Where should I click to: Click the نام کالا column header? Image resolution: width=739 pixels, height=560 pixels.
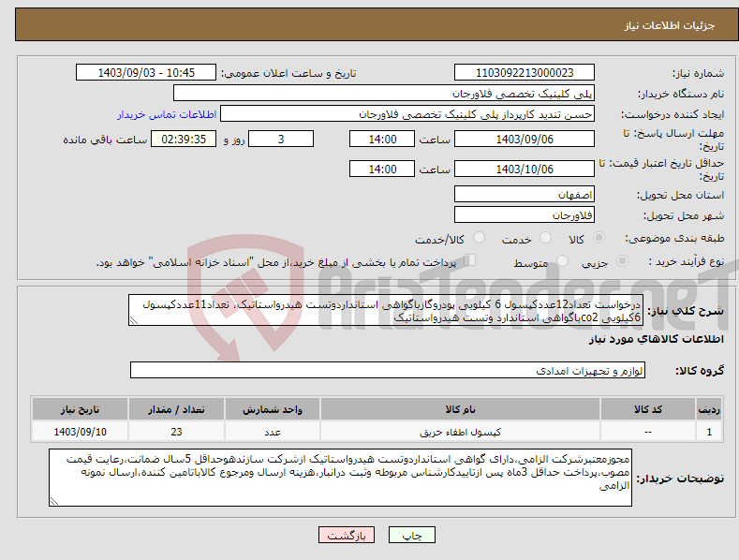click(460, 409)
